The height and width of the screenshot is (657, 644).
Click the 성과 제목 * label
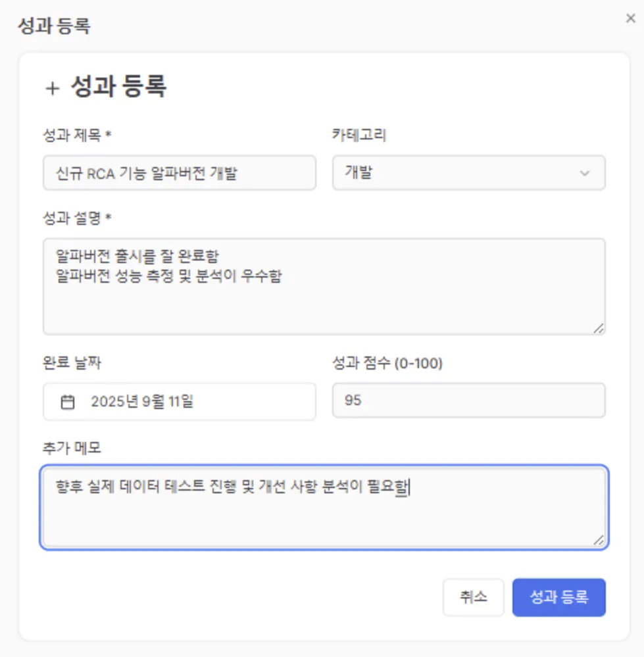pyautogui.click(x=77, y=135)
